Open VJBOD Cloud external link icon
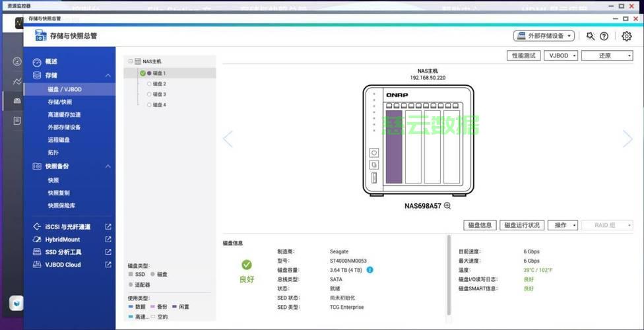The image size is (644, 330). tap(108, 265)
